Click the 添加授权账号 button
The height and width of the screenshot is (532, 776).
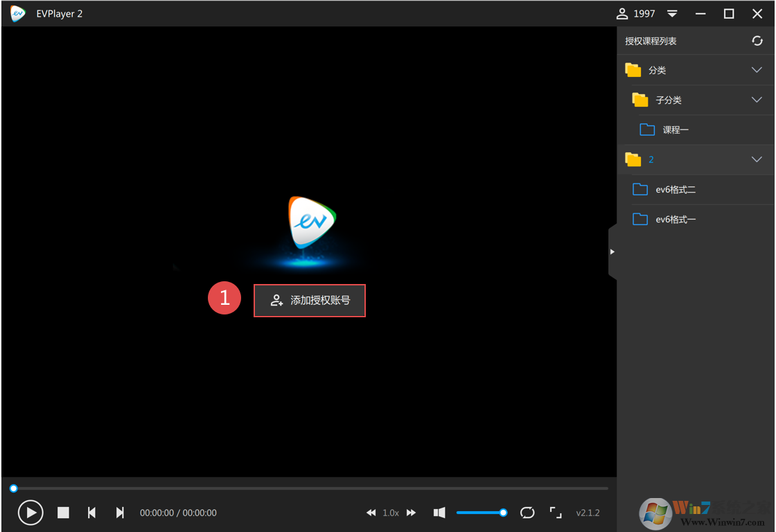coord(310,301)
